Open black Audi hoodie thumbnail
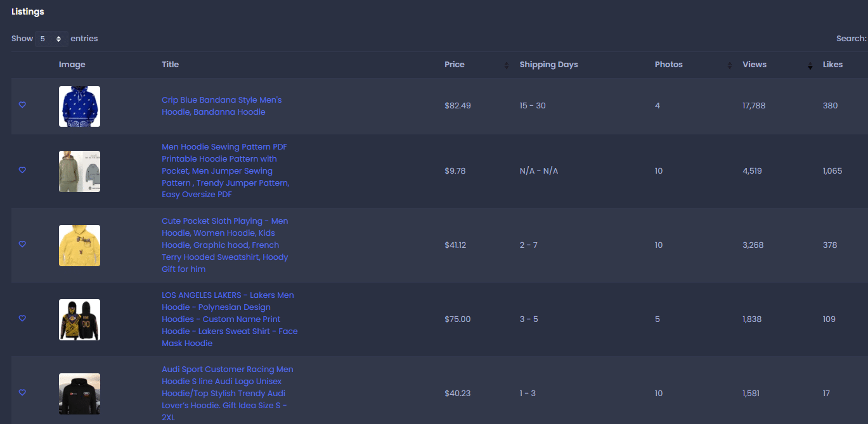 click(x=79, y=394)
